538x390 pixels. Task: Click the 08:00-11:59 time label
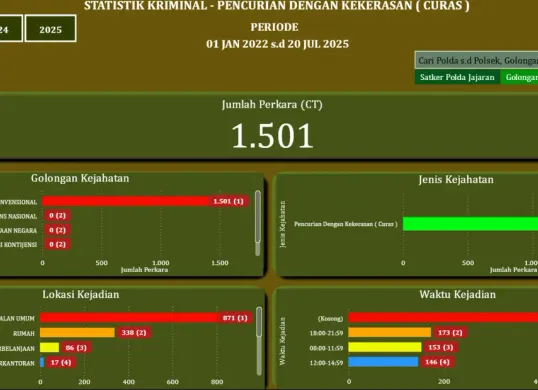[326, 348]
